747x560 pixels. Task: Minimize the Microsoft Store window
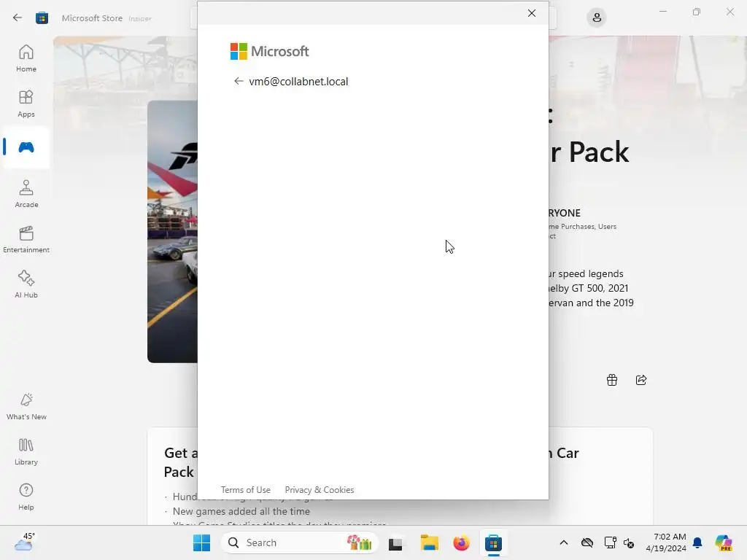tap(662, 12)
